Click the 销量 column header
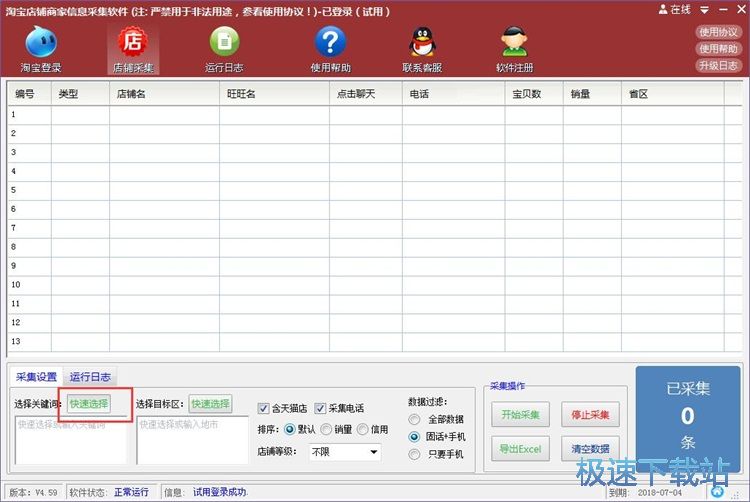Image resolution: width=750 pixels, height=502 pixels. click(x=592, y=94)
